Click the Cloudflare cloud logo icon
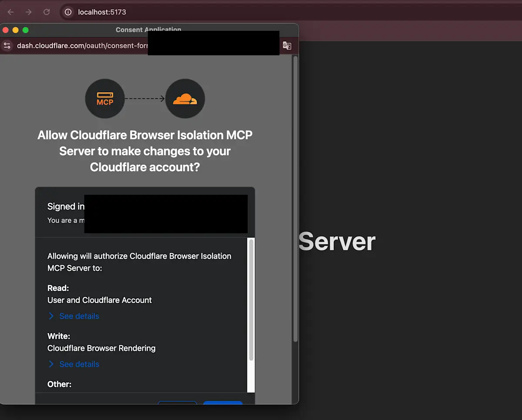The width and height of the screenshot is (522, 420). coord(185,99)
